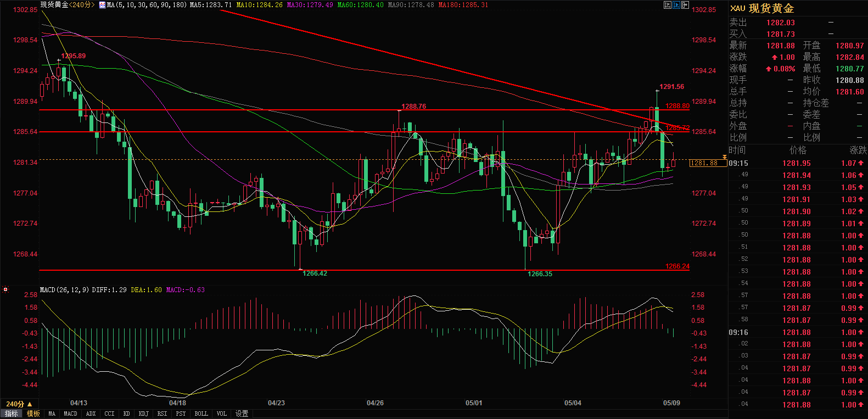
Task: Click the blue highlighted chart play icon
Action: 676,5
